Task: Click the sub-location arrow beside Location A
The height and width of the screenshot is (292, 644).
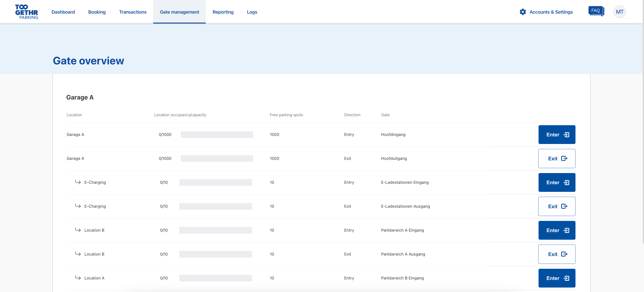Action: [x=78, y=278]
